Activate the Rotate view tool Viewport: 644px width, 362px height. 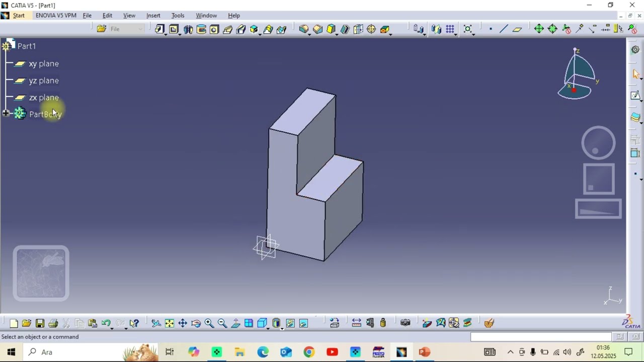click(x=196, y=323)
